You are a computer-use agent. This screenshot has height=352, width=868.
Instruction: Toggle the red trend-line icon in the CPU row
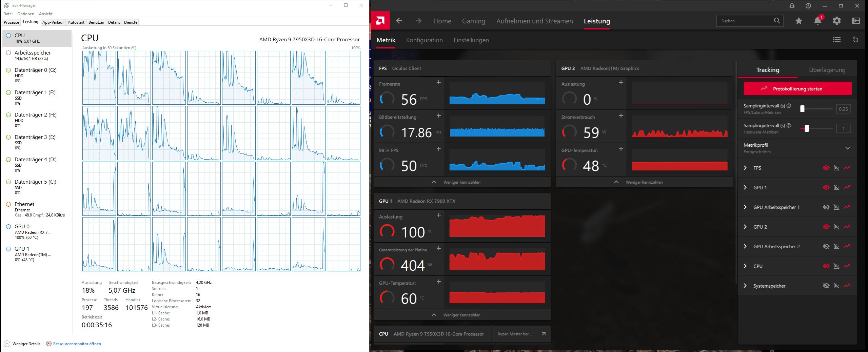(847, 266)
